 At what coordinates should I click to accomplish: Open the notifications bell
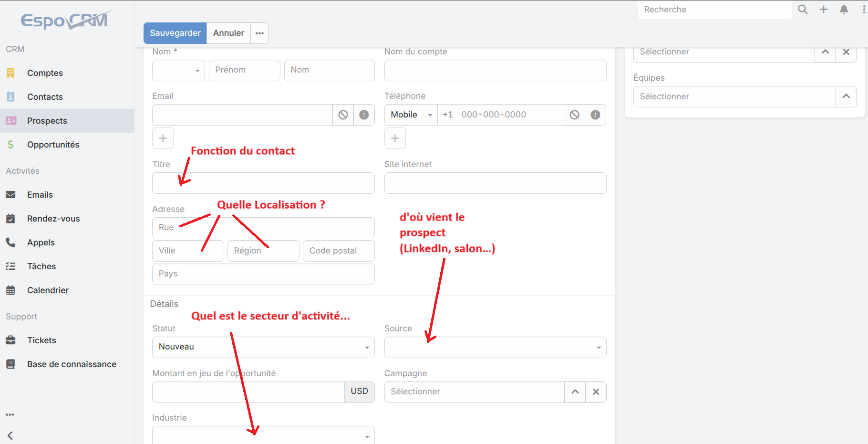tap(844, 10)
